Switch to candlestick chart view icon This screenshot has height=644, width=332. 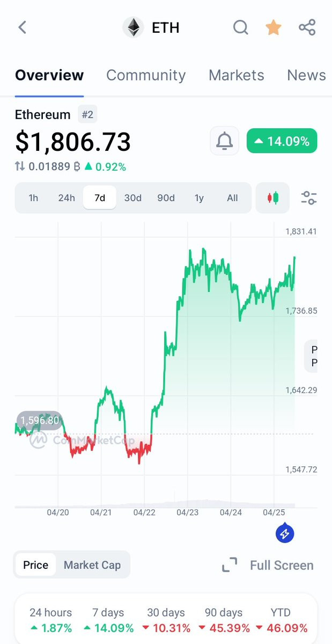tap(273, 198)
